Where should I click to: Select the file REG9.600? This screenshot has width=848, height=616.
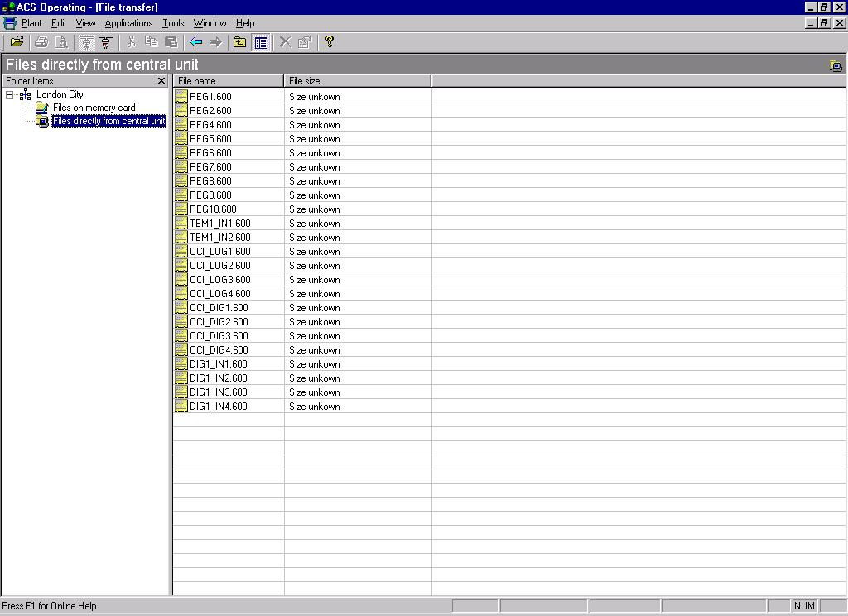coord(210,195)
